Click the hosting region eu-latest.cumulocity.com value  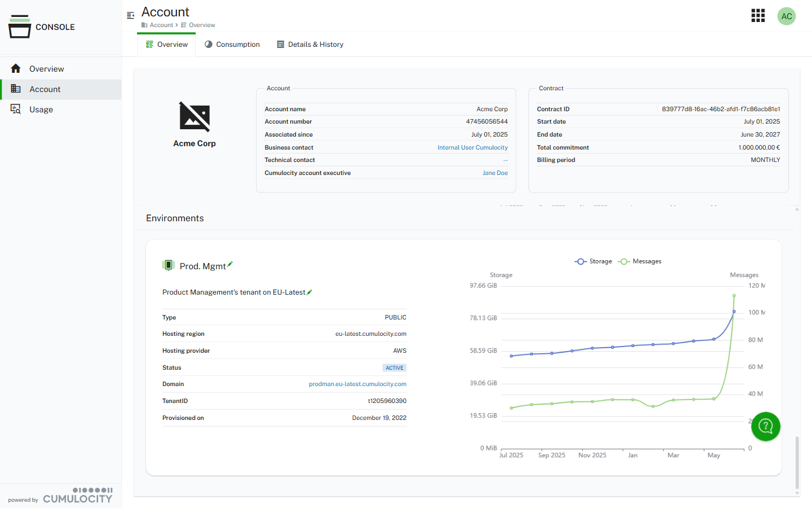tap(370, 334)
